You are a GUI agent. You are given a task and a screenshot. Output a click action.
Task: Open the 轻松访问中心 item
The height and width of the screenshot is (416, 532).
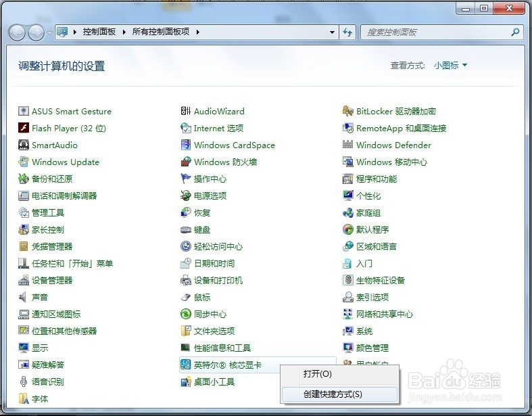click(x=212, y=246)
